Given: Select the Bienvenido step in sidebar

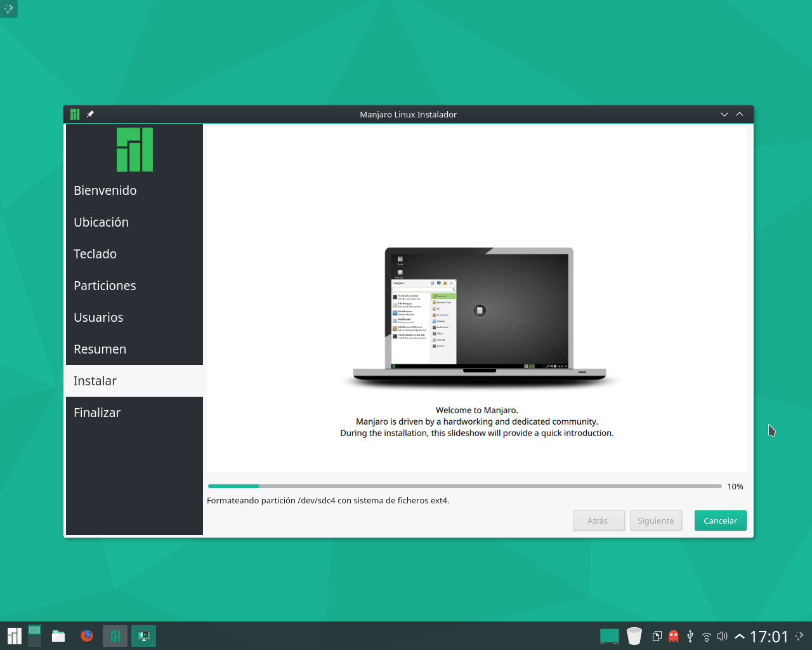Looking at the screenshot, I should [134, 190].
